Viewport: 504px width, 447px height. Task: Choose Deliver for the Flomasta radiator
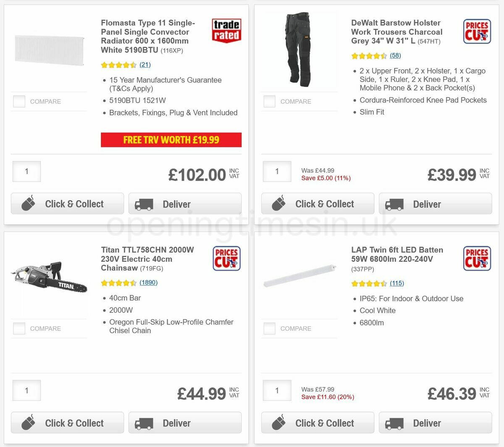click(185, 204)
